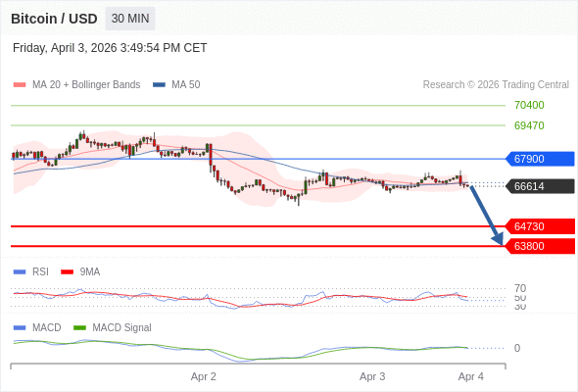Screen dimensions: 578x392
Task: Click the 'Apr 3' time axis label
Action: pos(372,377)
